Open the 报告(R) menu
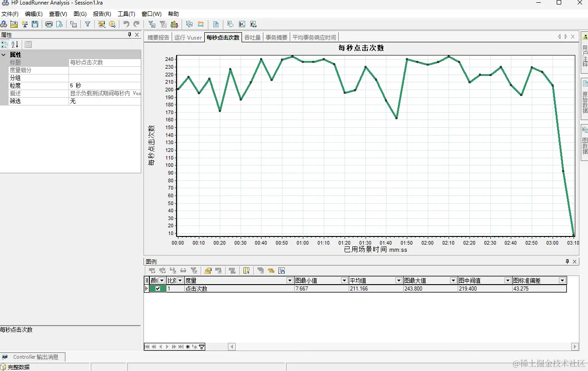Image resolution: width=588 pixels, height=371 pixels. (x=102, y=14)
